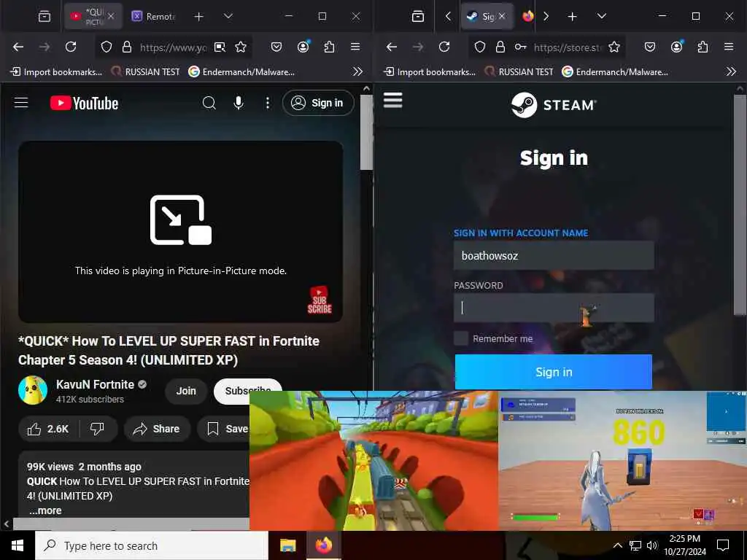
Task: Click Steam blue Sign in button
Action: pos(554,372)
